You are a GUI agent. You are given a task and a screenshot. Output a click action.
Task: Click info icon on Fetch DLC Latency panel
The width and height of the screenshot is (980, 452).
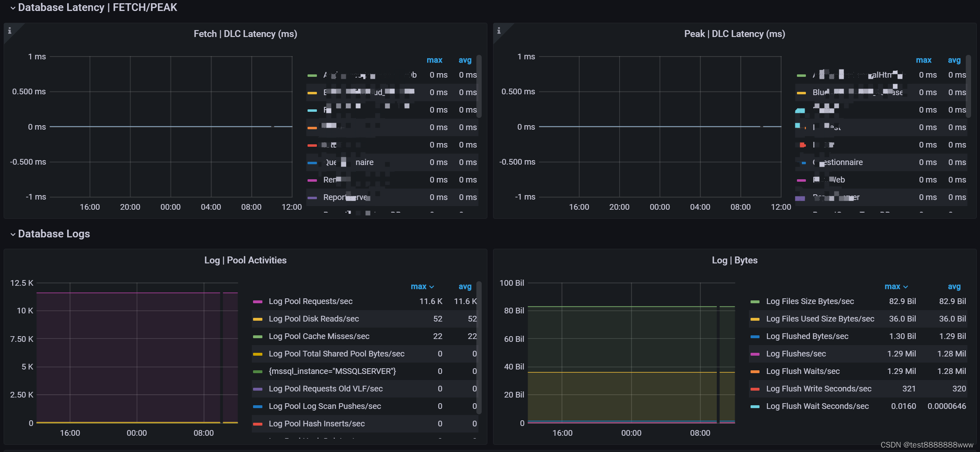click(10, 30)
